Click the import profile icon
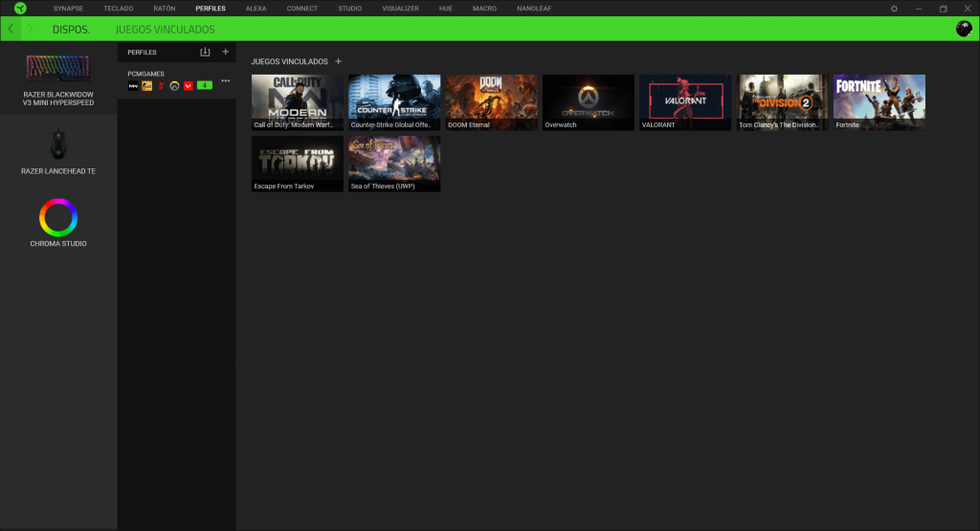 205,52
